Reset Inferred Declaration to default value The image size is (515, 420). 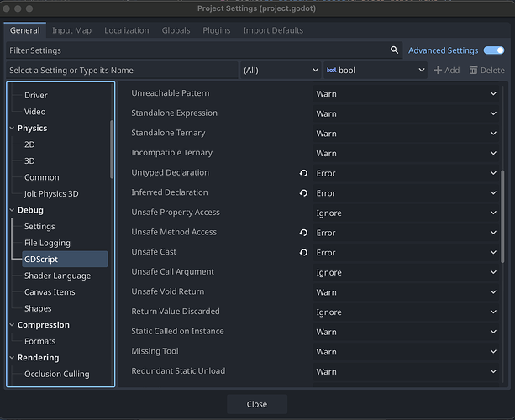pos(303,192)
